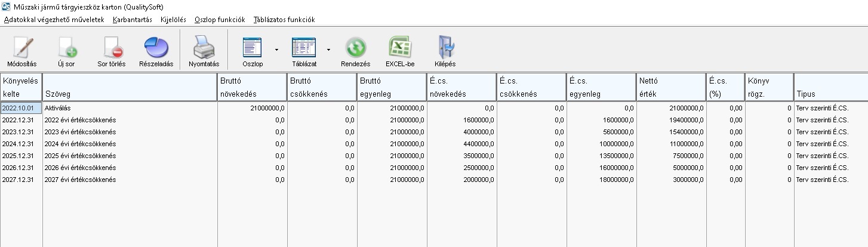This screenshot has height=247, width=868.
Task: Select the 2022.10.01 date cell
Action: pos(21,108)
